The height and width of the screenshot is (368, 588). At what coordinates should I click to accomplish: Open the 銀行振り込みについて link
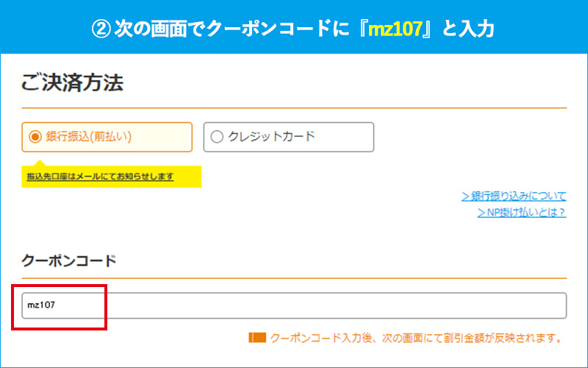coord(514,197)
